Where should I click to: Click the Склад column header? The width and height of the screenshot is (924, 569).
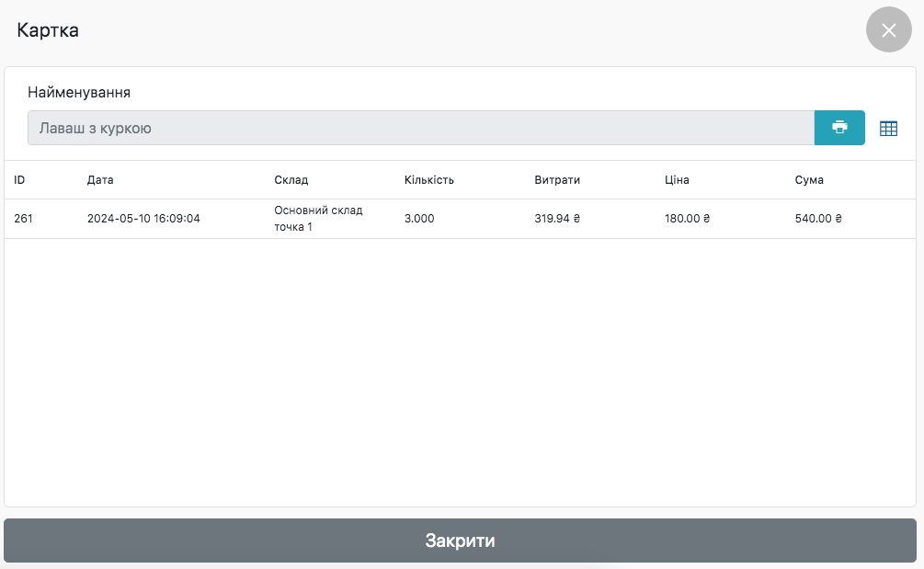(x=291, y=180)
